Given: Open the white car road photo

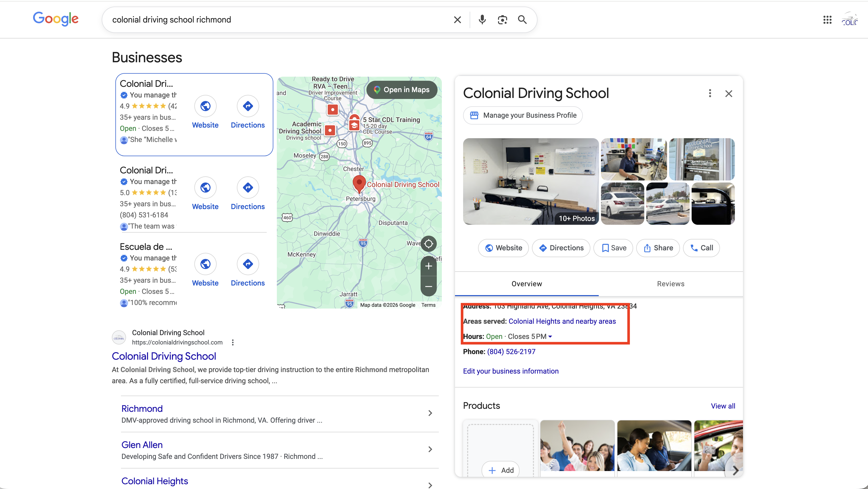Looking at the screenshot, I should pyautogui.click(x=668, y=203).
